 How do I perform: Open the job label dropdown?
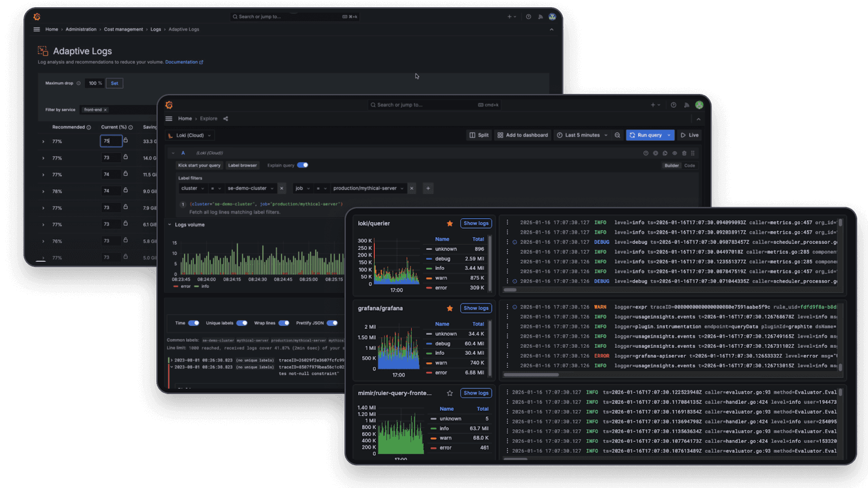pyautogui.click(x=302, y=189)
